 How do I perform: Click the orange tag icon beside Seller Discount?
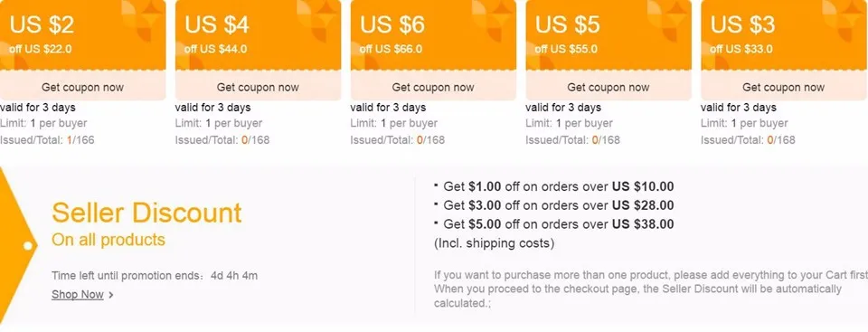(x=18, y=245)
